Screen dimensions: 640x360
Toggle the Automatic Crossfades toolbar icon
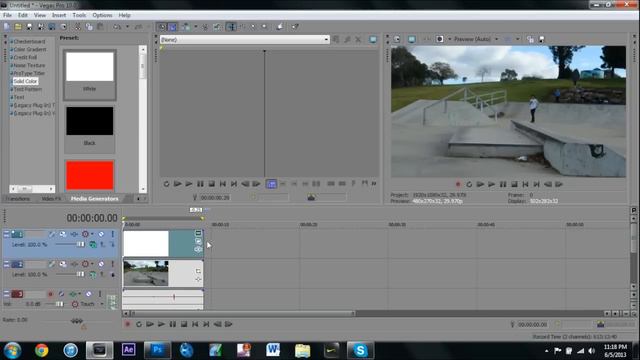coord(173,27)
